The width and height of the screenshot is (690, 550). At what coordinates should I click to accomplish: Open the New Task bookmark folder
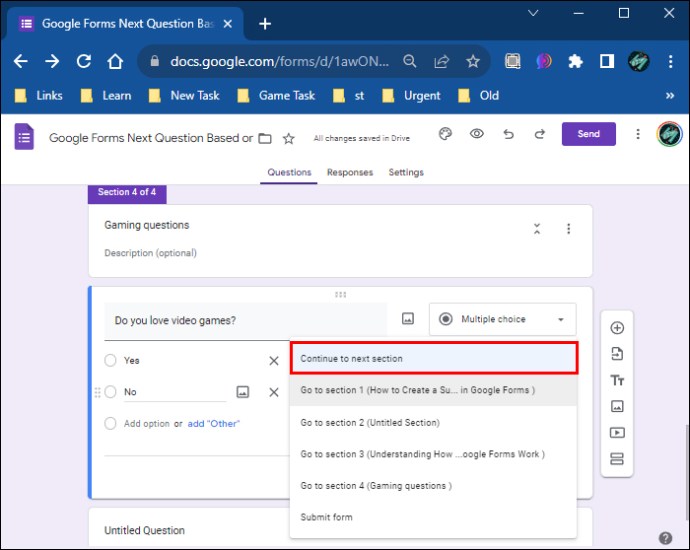pos(184,95)
